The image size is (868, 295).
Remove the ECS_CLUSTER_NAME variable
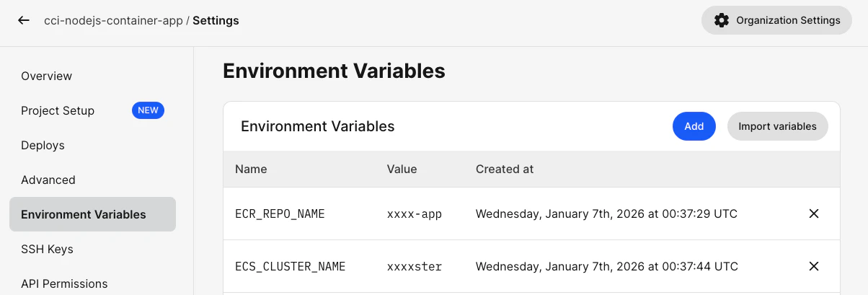point(814,266)
